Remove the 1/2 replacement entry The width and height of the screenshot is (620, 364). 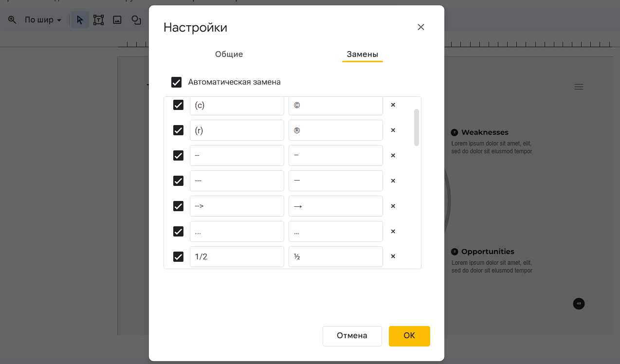point(393,256)
